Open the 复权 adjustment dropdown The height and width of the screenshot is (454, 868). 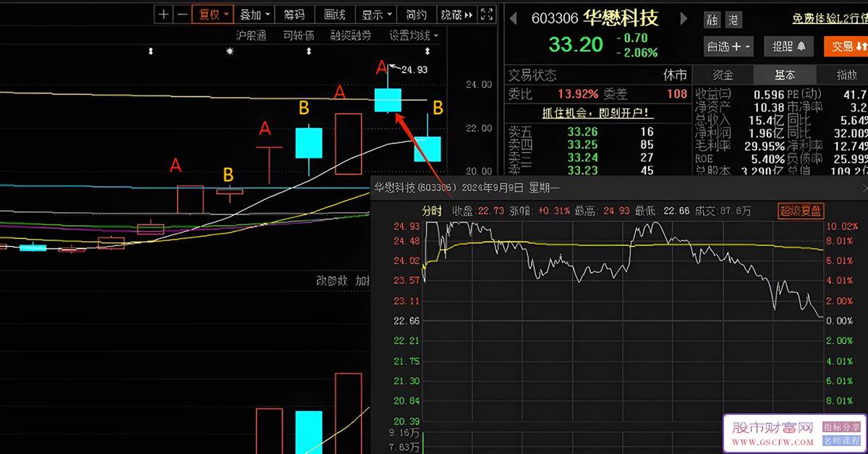[x=213, y=14]
